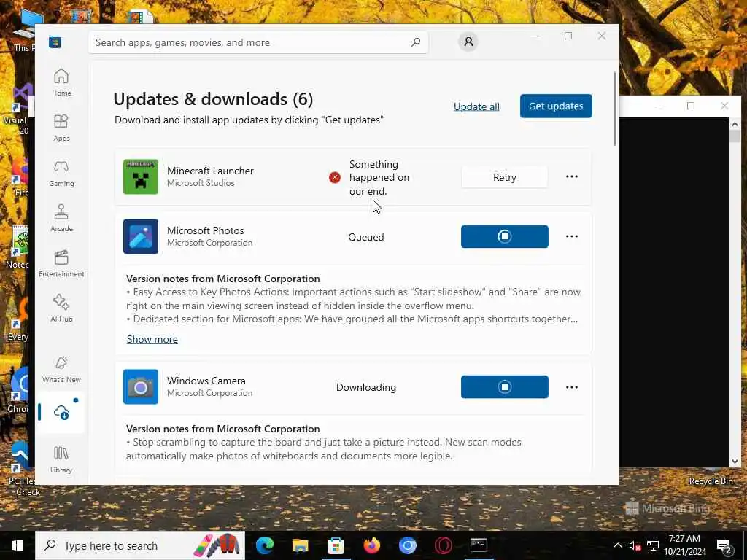
Task: Click the Update all link
Action: [x=476, y=106]
